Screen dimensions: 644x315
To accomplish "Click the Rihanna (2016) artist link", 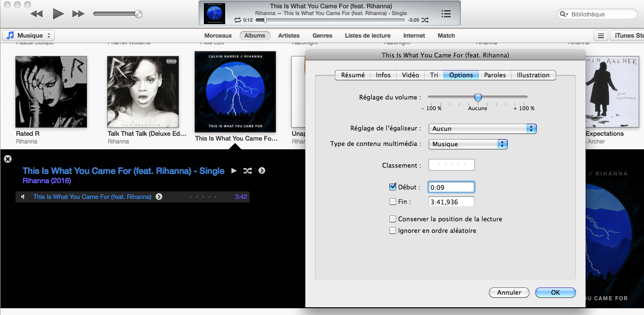I will (47, 181).
